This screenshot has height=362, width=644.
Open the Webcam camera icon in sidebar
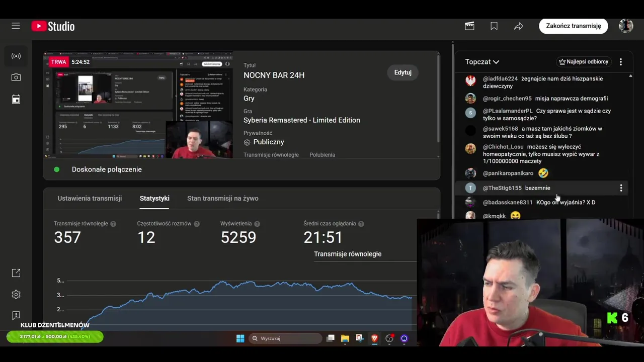pyautogui.click(x=16, y=77)
